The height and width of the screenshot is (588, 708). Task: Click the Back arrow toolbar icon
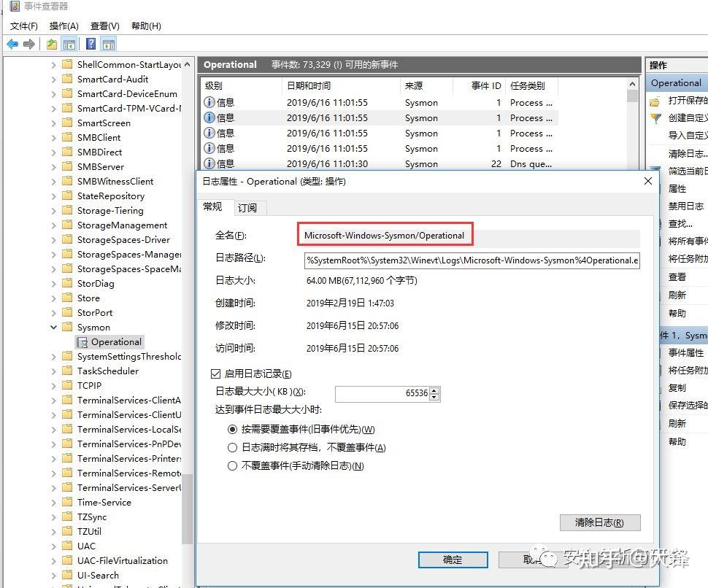point(12,45)
